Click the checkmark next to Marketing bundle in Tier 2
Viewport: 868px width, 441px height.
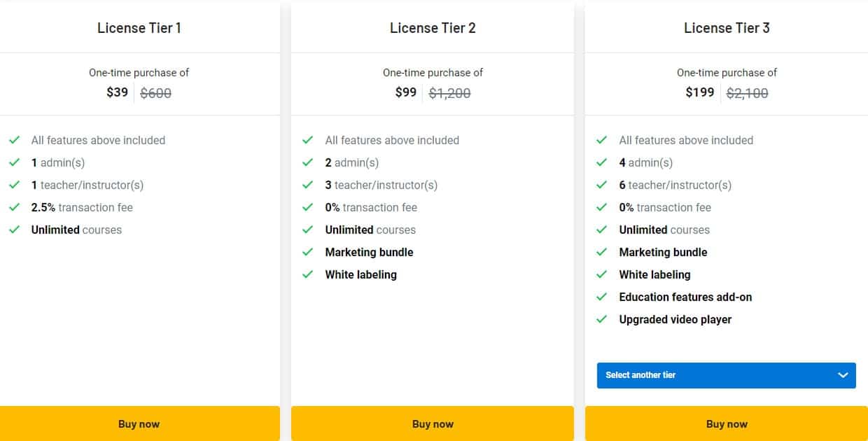coord(309,252)
